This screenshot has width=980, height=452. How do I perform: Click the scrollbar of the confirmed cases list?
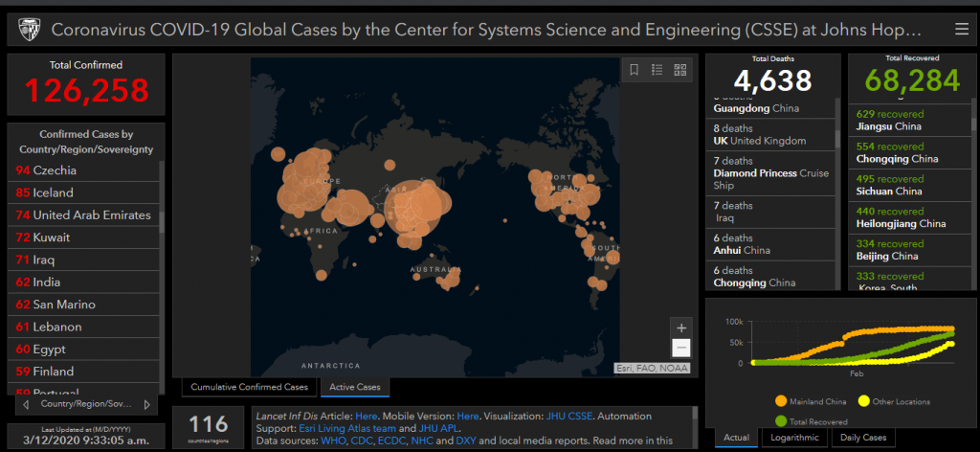click(162, 222)
